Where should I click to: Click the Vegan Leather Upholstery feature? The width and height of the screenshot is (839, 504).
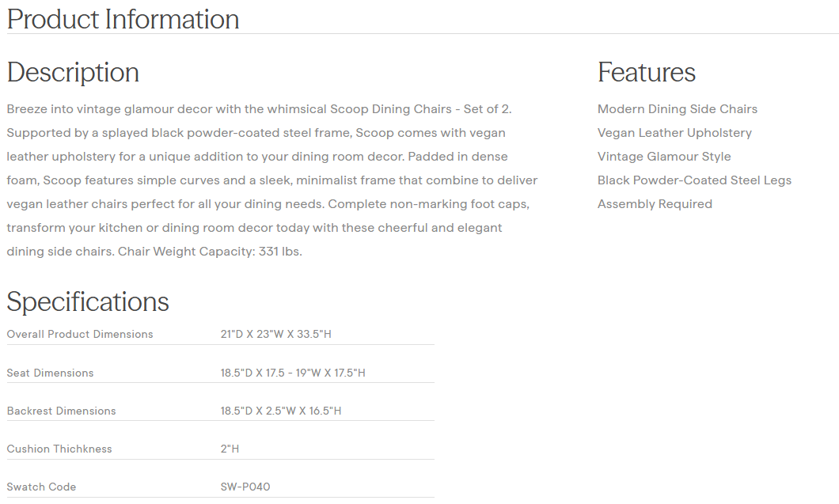coord(674,133)
